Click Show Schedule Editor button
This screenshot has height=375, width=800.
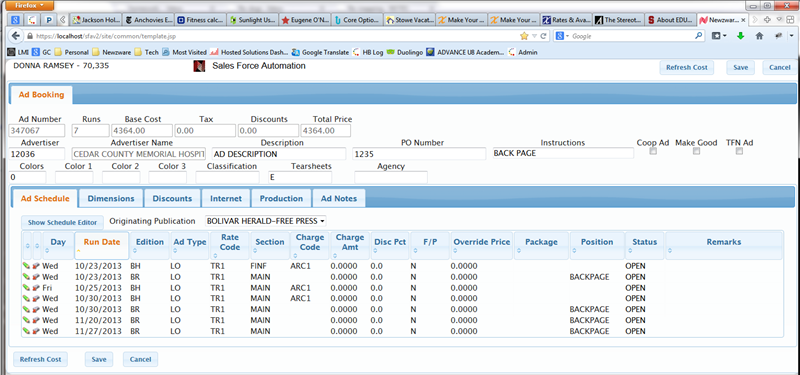point(62,222)
